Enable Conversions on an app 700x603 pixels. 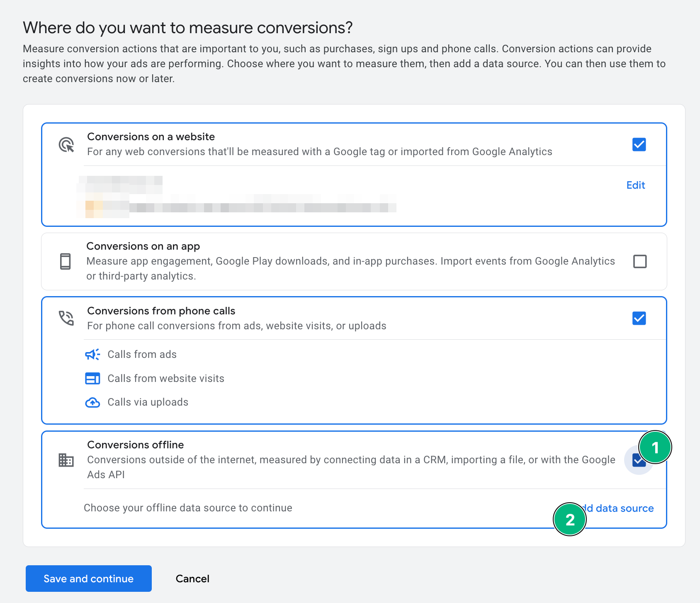coord(639,261)
